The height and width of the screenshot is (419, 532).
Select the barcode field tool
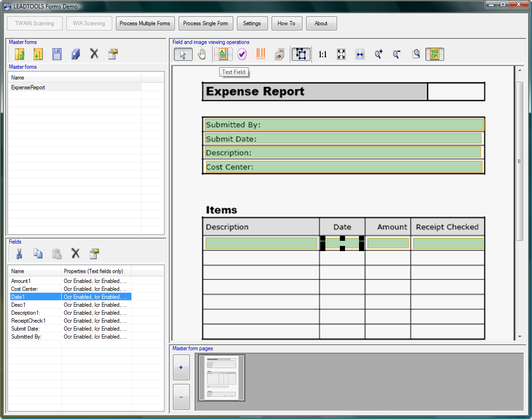[260, 54]
